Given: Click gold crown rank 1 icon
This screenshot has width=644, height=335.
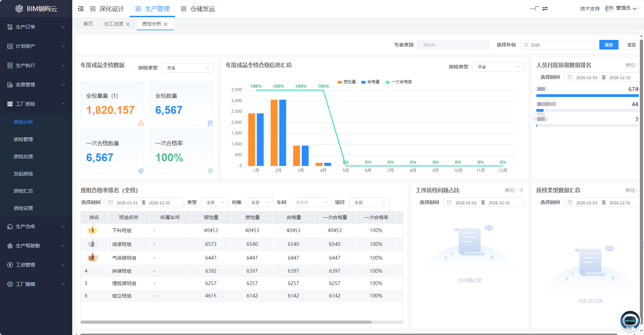Looking at the screenshot, I should (93, 230).
